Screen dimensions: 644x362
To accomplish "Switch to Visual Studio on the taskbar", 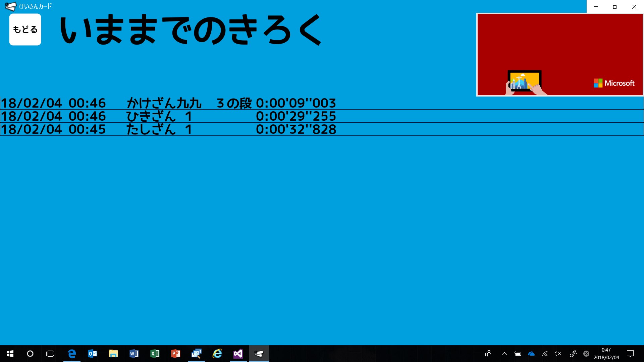I will tap(238, 354).
